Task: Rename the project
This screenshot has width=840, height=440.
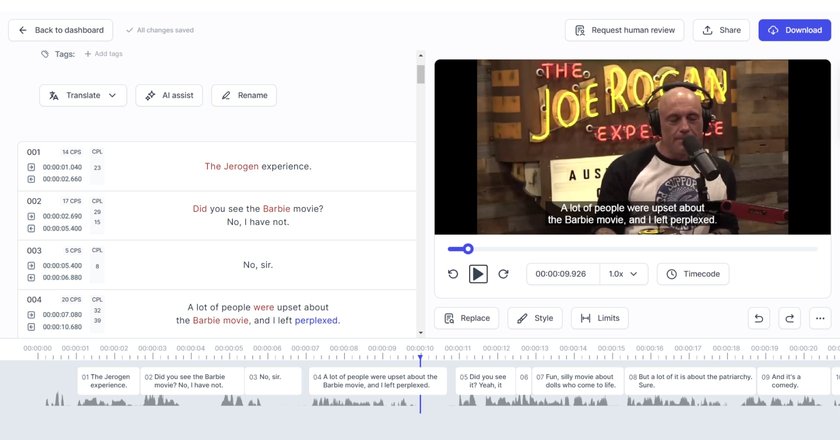Action: pyautogui.click(x=244, y=95)
